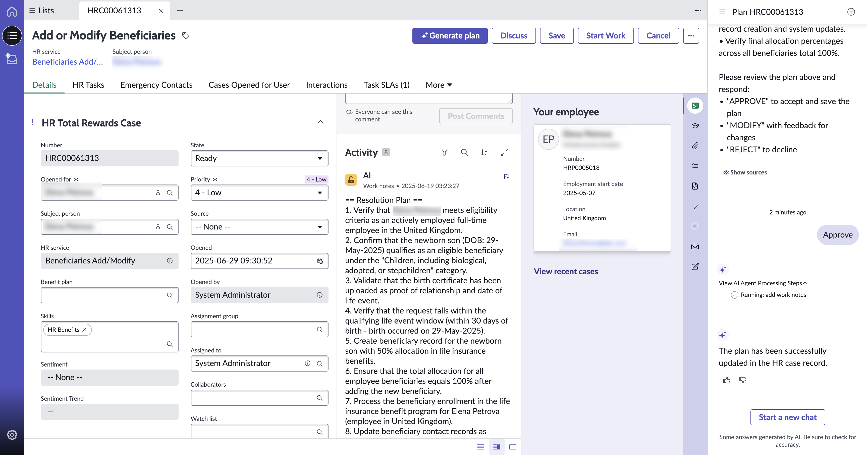Sort the Activity stream order
Viewport: 868px width, 455px height.
tap(484, 152)
